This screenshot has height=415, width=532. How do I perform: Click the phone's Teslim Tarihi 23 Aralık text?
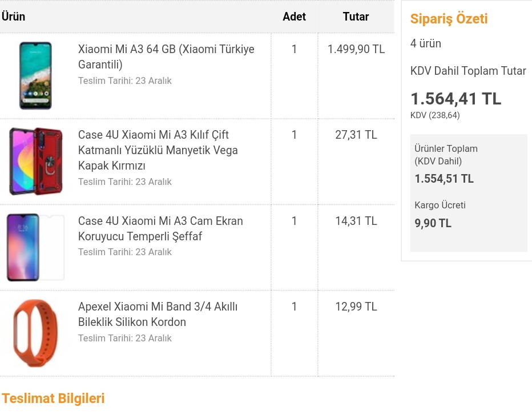click(125, 80)
